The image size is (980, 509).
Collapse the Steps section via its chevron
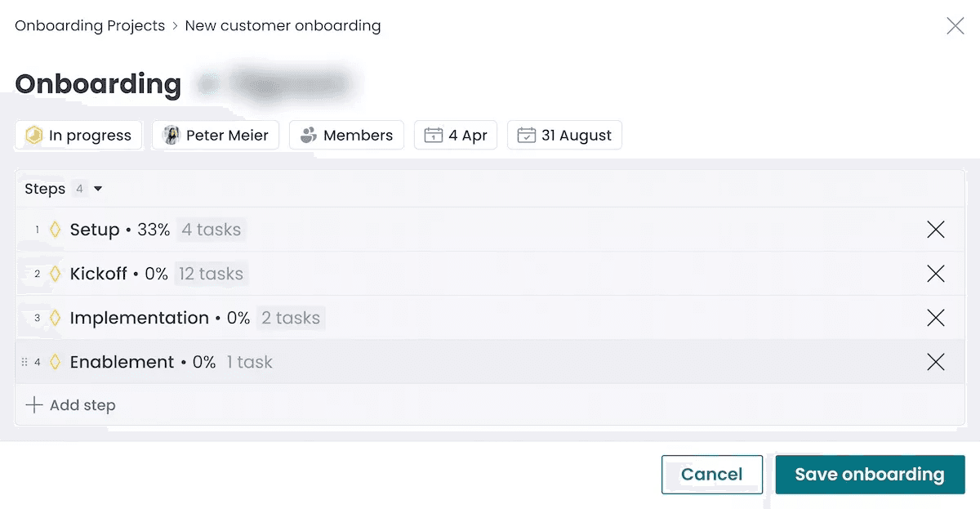[96, 189]
